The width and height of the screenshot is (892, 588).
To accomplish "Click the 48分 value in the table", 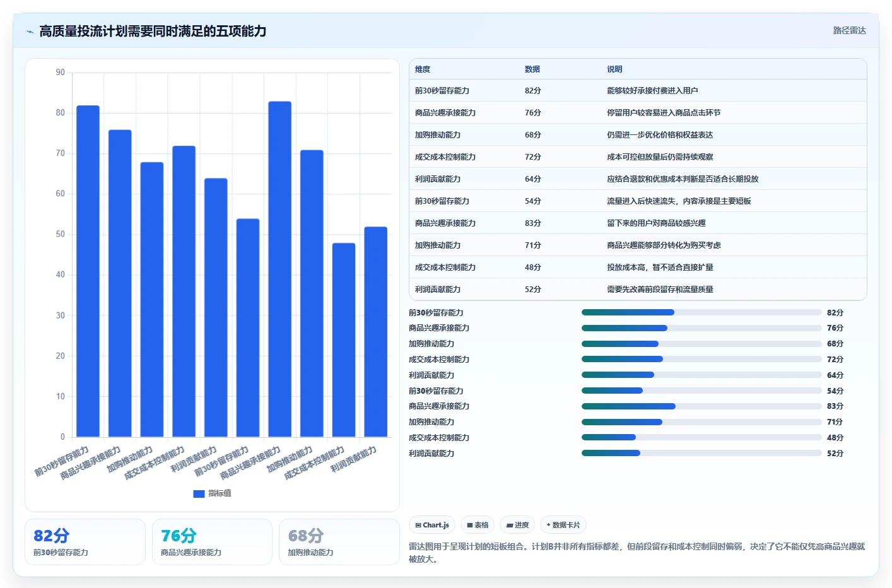I will click(532, 268).
